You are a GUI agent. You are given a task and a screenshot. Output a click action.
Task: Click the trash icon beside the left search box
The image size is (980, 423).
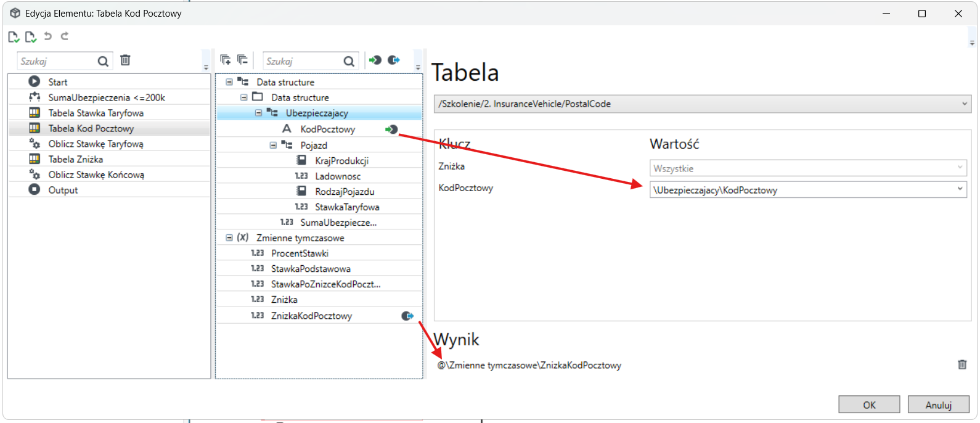point(125,60)
